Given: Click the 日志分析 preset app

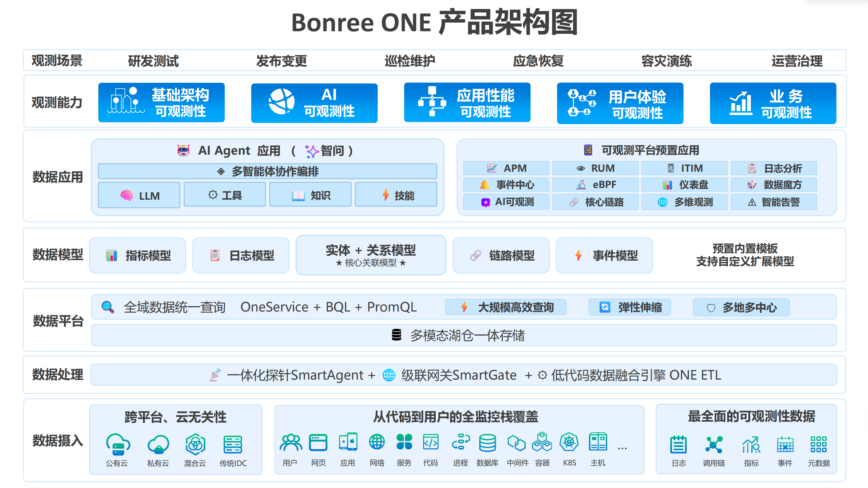Looking at the screenshot, I should tap(774, 168).
